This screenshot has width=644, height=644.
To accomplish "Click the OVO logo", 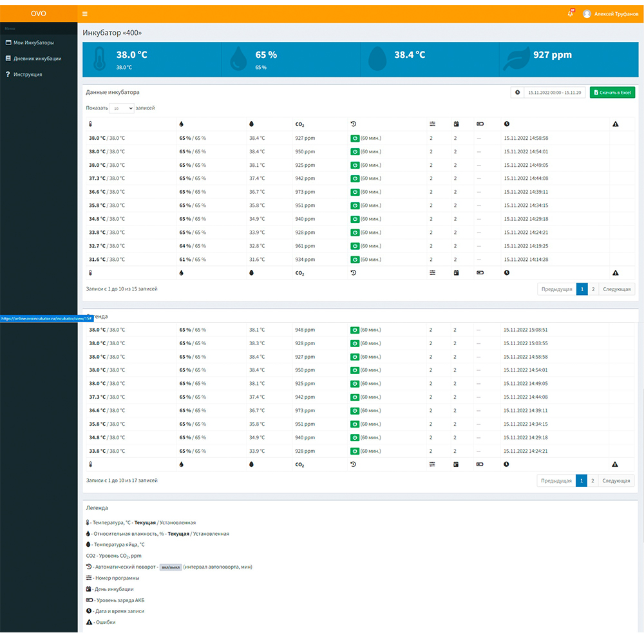I will [x=39, y=14].
